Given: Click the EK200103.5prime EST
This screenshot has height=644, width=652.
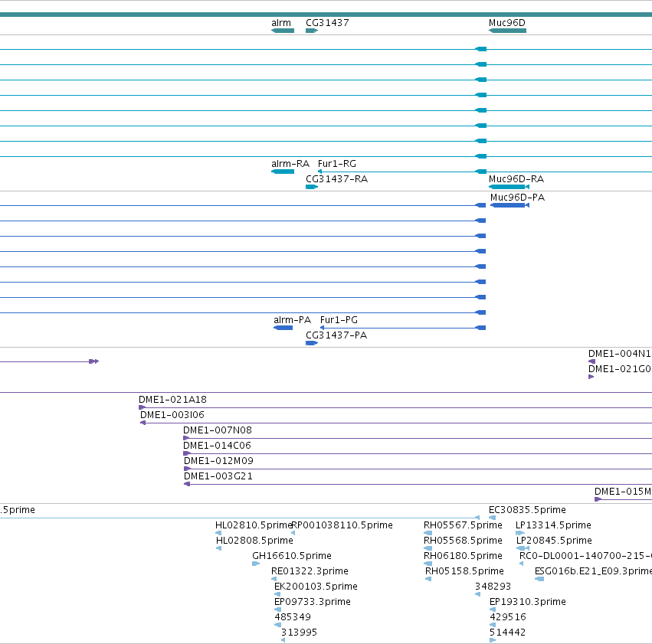Looking at the screenshot, I should click(277, 594).
